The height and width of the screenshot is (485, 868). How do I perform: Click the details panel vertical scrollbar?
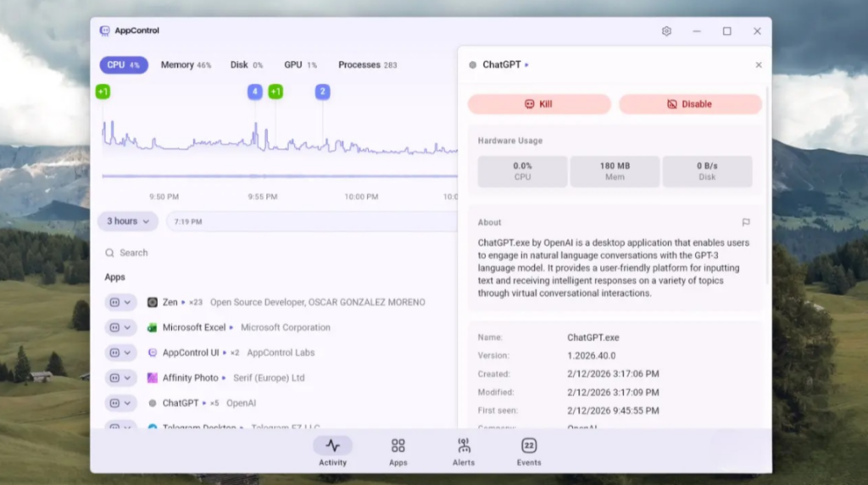pos(768,186)
